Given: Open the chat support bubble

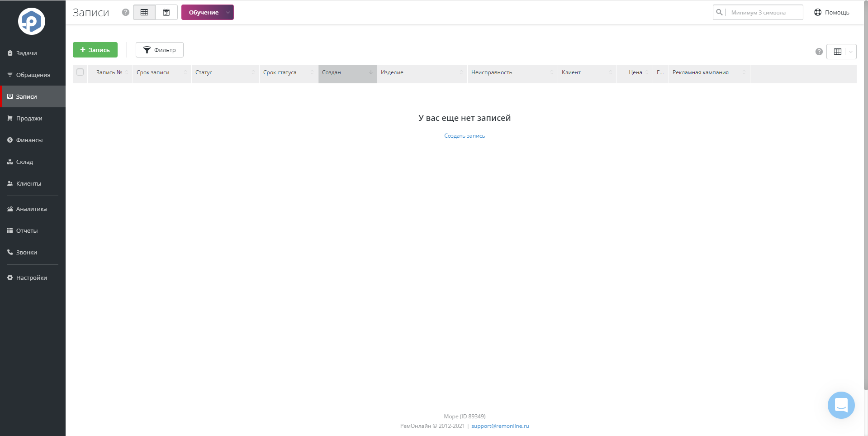Looking at the screenshot, I should [841, 405].
